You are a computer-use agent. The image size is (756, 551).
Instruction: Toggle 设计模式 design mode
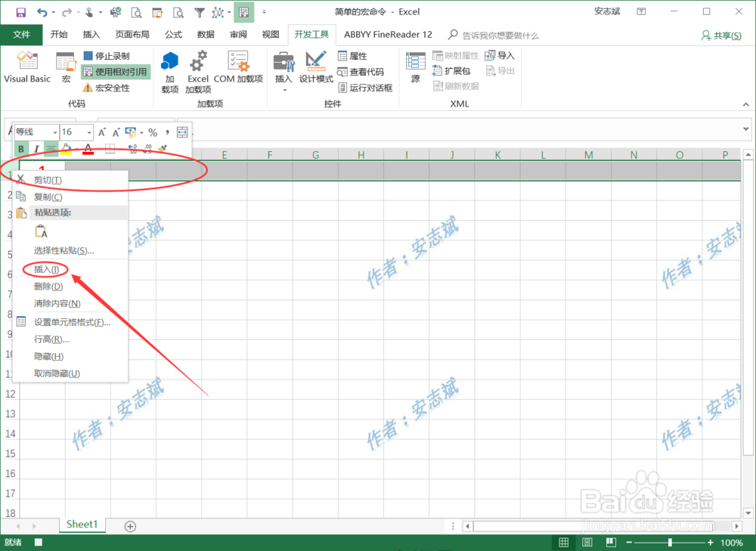click(x=316, y=67)
